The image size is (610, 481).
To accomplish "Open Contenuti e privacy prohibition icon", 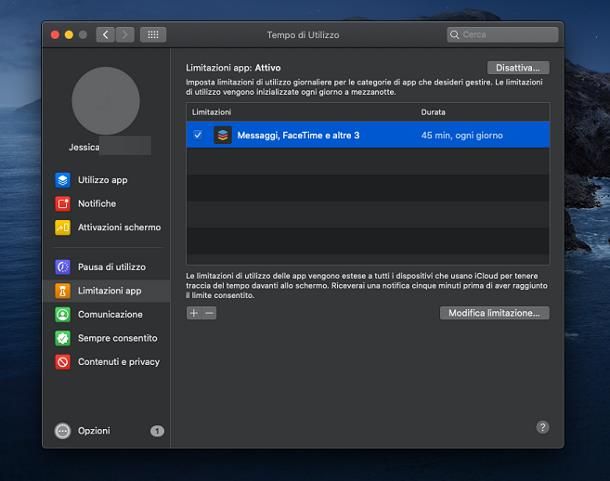I will click(63, 362).
